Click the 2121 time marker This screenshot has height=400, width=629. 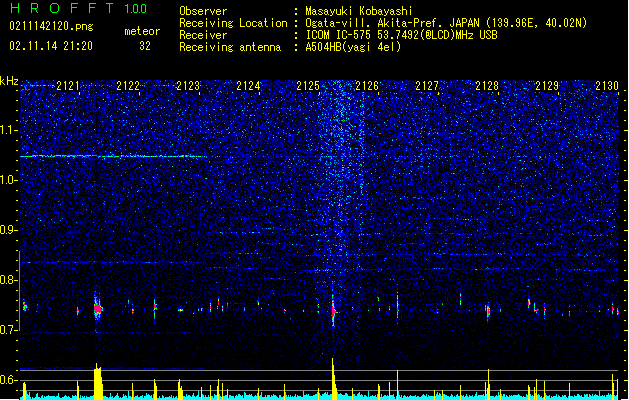tap(68, 86)
